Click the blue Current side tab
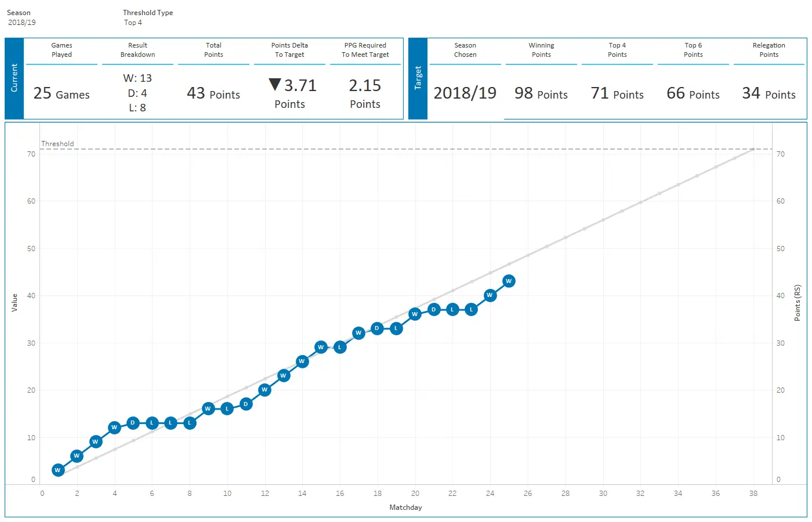 click(x=14, y=79)
